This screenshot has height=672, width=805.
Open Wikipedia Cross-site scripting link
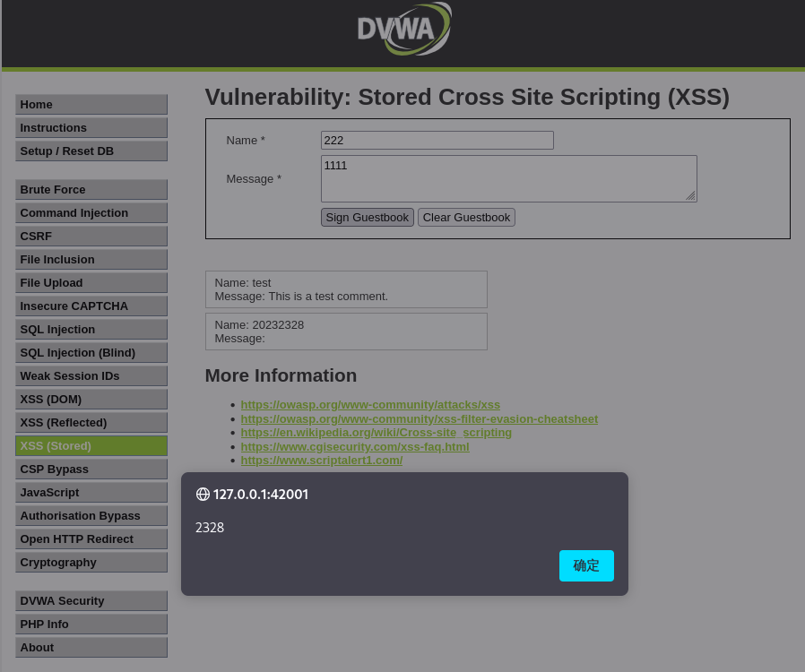[x=376, y=433]
